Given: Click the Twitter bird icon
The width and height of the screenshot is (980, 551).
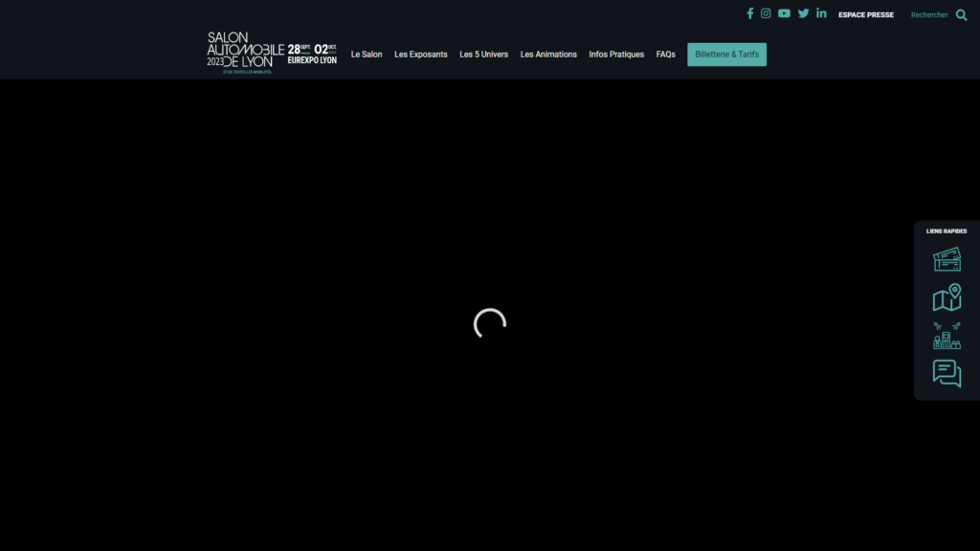Looking at the screenshot, I should tap(803, 13).
